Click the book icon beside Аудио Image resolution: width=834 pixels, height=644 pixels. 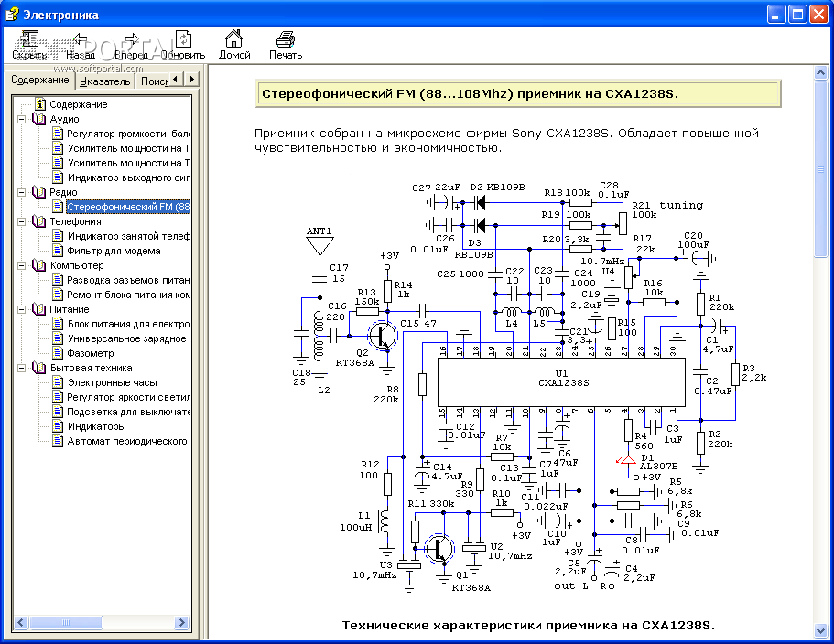coord(38,119)
